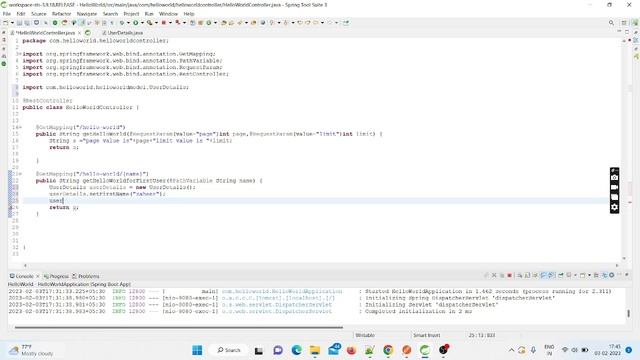
Task: Click the recorder overlay folder icon
Action: (x=614, y=197)
